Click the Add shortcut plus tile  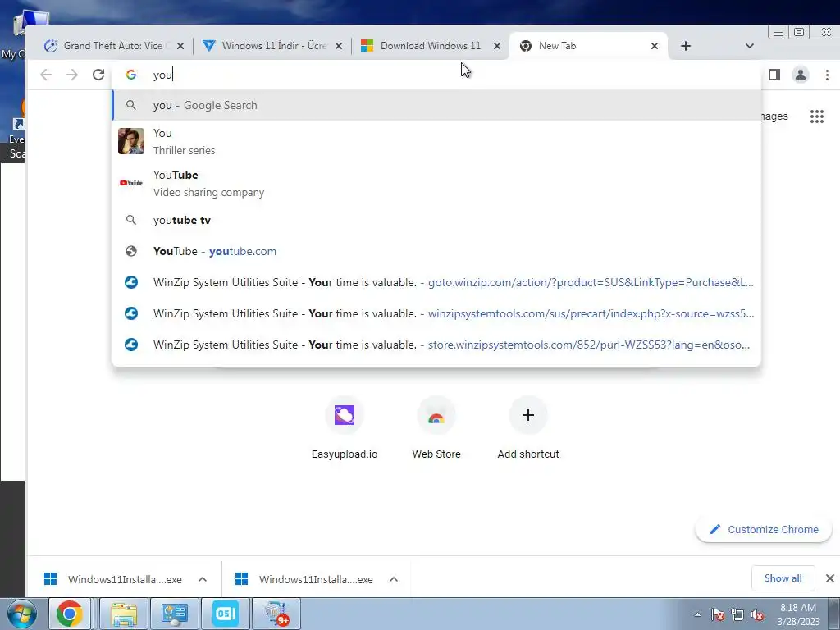[528, 428]
